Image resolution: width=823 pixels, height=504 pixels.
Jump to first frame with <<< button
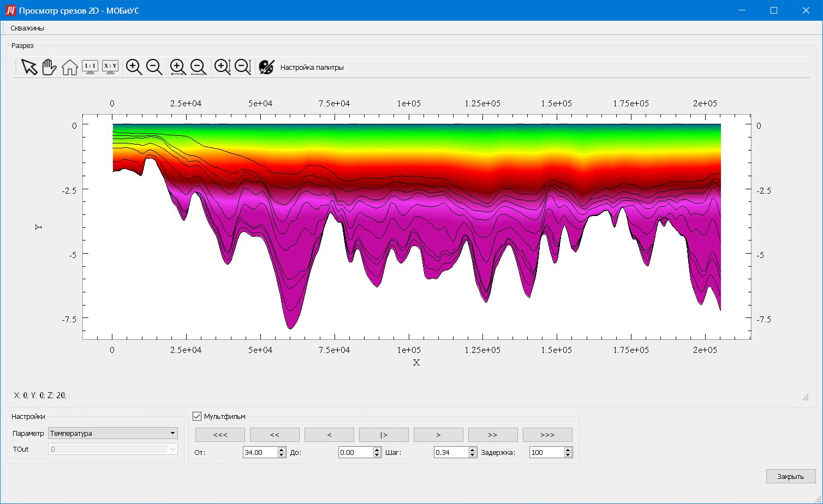pyautogui.click(x=220, y=435)
